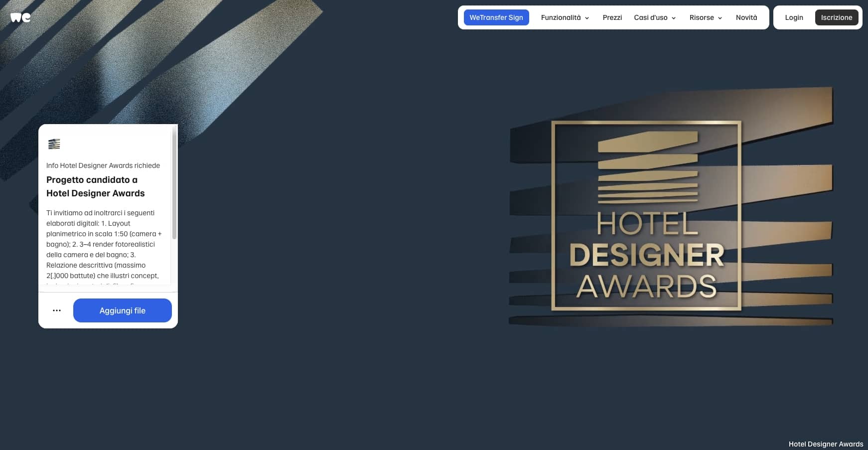Click the heading Progetto candidato a Hotel Designer Awards

pos(95,186)
